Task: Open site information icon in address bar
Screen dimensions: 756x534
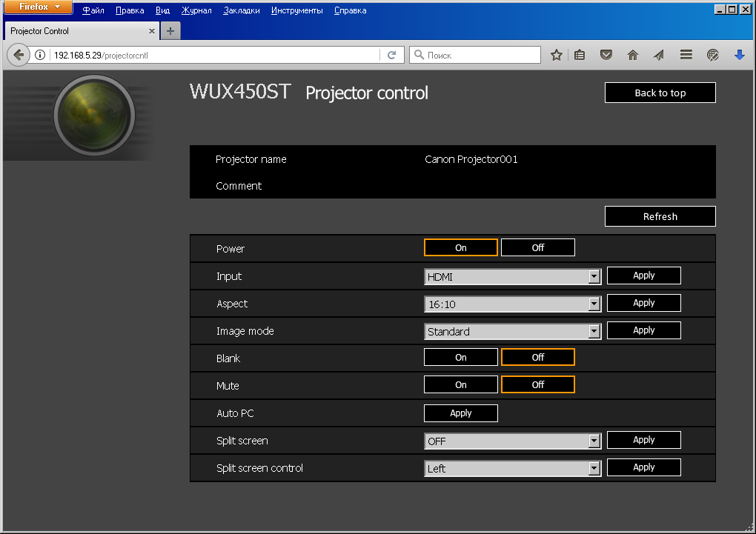Action: 41,55
